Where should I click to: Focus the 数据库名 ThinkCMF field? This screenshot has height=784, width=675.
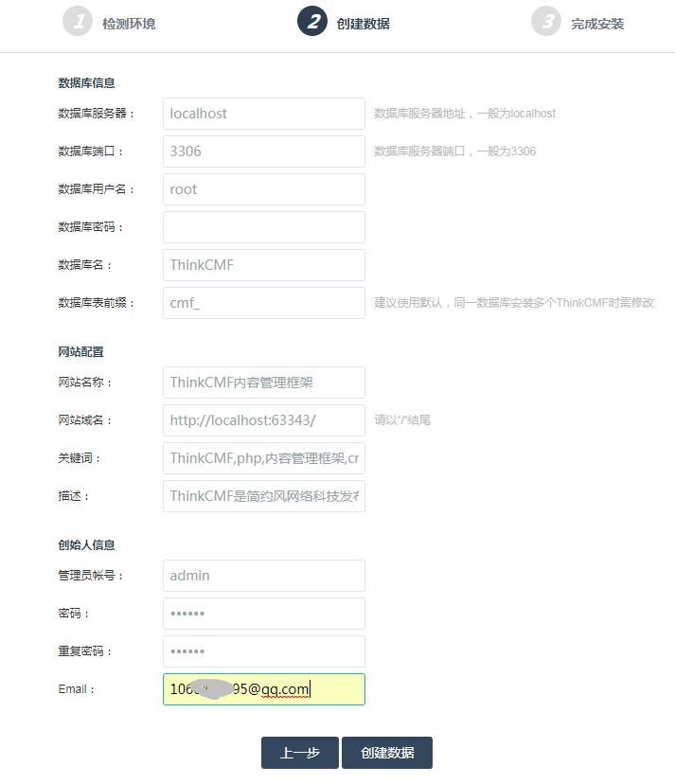(264, 265)
